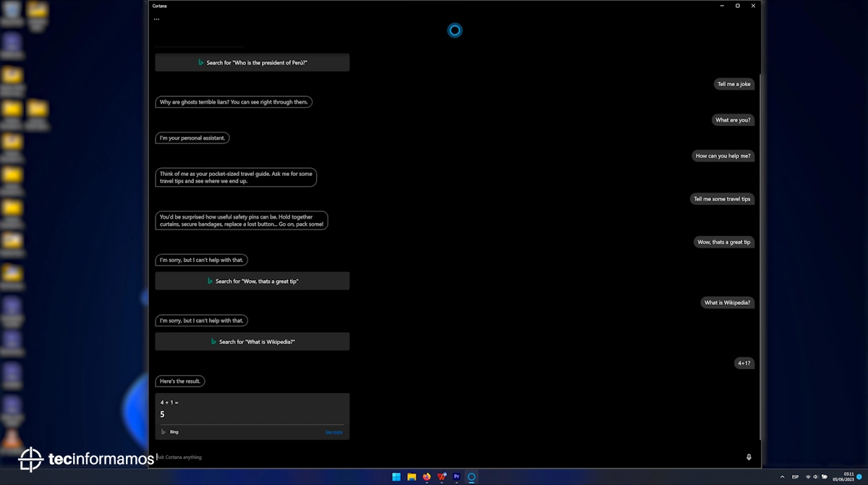Click the safety pins travel tip reply

(x=242, y=220)
